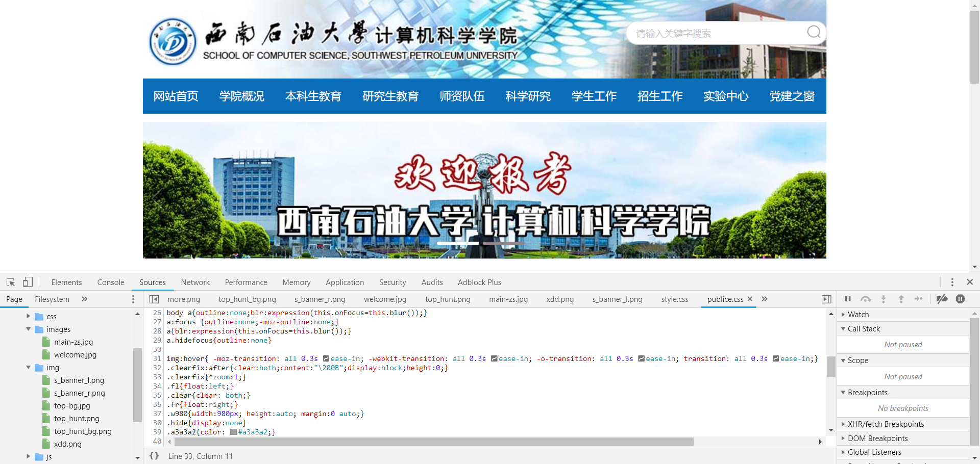Open the DevTools three-dot customize menu
Screen dimensions: 980x464
(952, 282)
